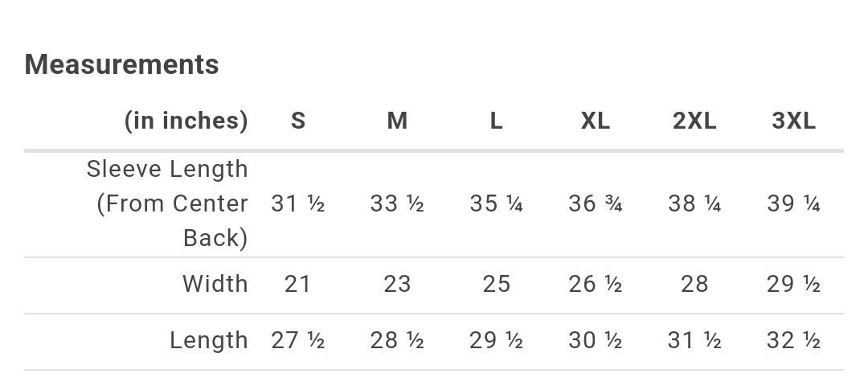Click length value 28 ½ for size M
This screenshot has width=868, height=390.
[x=397, y=340]
